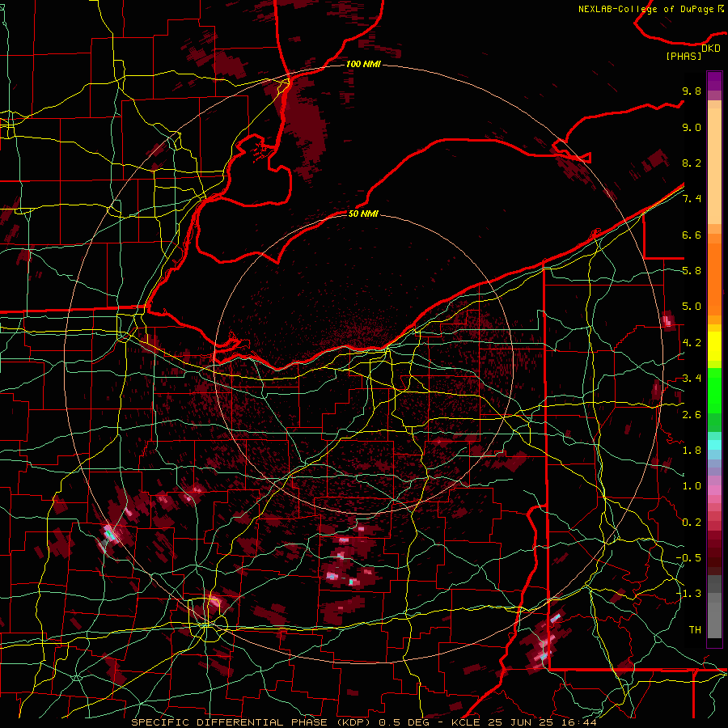Click the 1.8 scale value
This screenshot has width=728, height=728.
692,451
